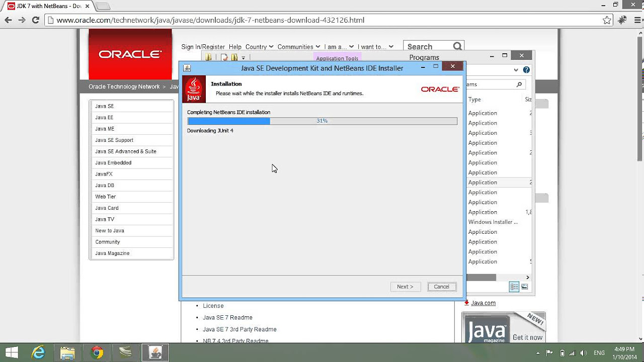Open the Explorer quick access toolbar dropdown
644x362 pixels.
point(244,58)
